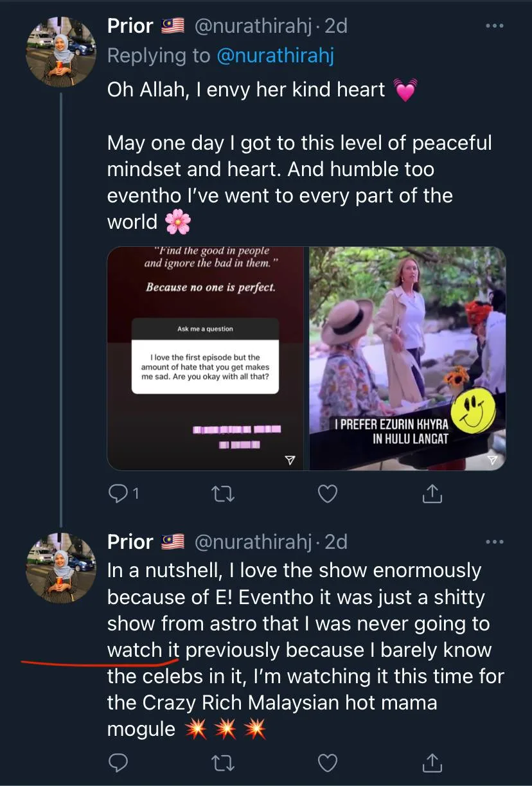Share the first tweet
532x786 pixels.
(x=432, y=493)
